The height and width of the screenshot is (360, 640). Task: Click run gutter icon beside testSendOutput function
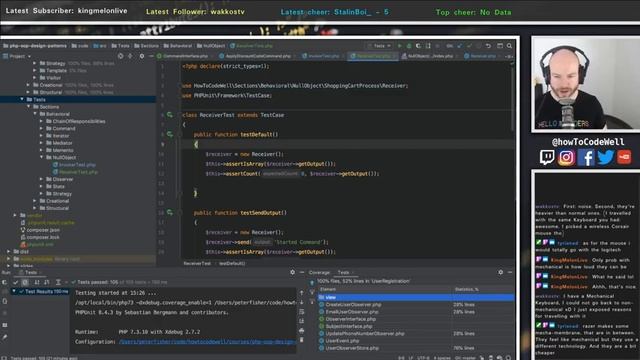coord(170,213)
